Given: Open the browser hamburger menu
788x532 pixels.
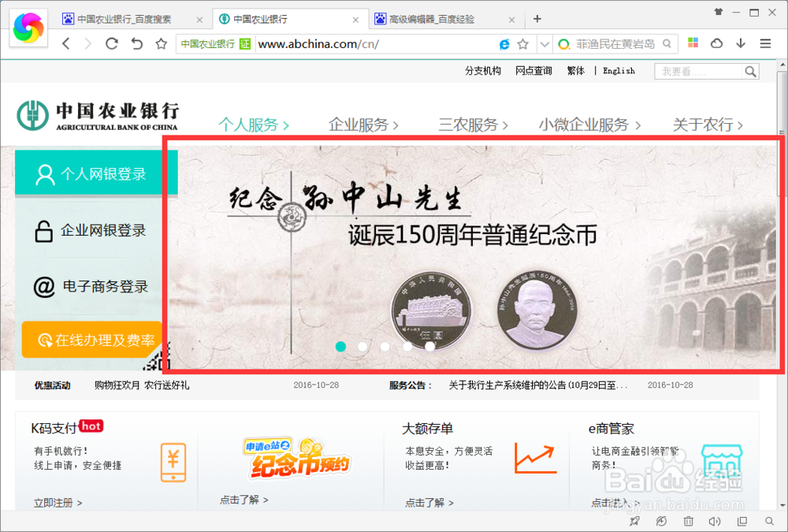Looking at the screenshot, I should 766,43.
